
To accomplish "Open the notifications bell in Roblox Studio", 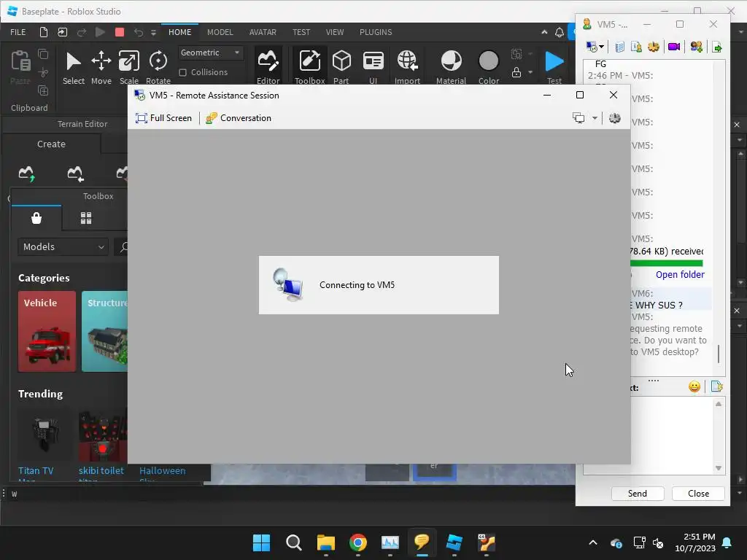I will (x=560, y=32).
